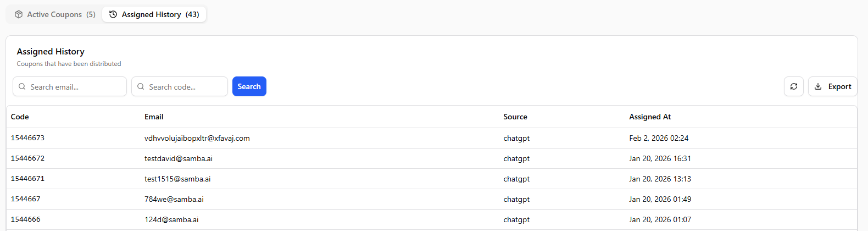This screenshot has width=868, height=231.
Task: Click the Assigned At column header
Action: (x=650, y=117)
